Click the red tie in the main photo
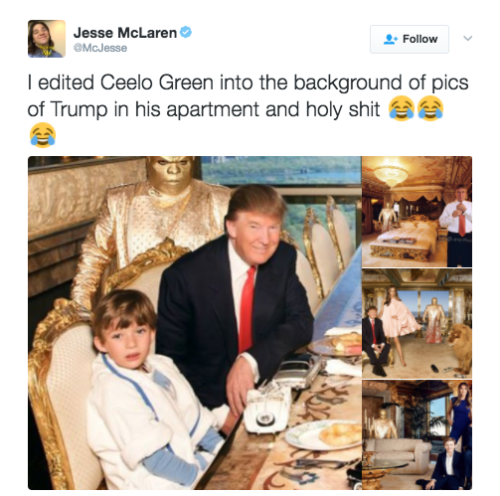 click(x=246, y=308)
